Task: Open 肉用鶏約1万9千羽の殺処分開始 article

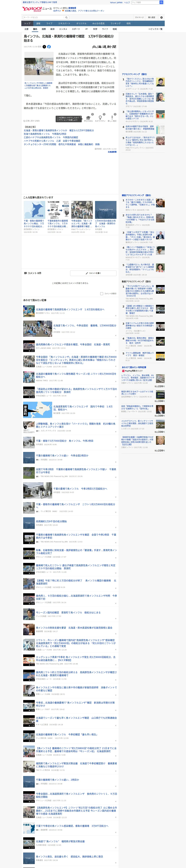Action: [51, 521]
